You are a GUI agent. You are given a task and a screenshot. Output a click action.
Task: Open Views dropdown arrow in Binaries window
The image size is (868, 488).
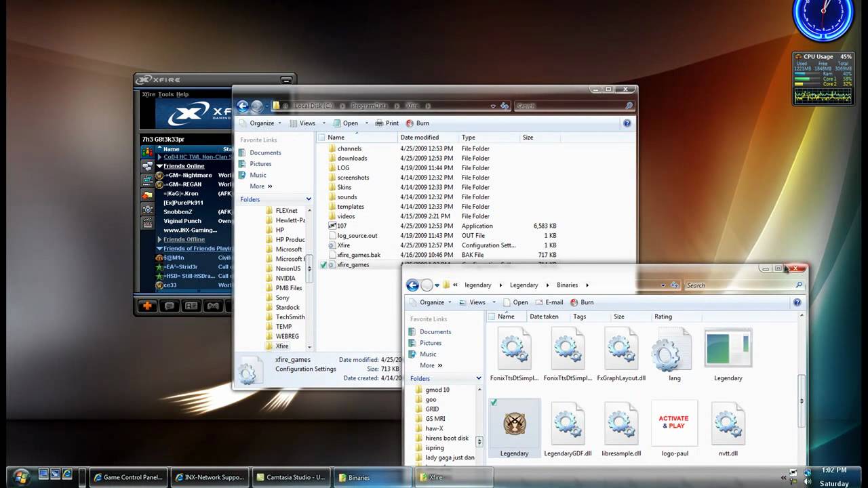(x=494, y=302)
